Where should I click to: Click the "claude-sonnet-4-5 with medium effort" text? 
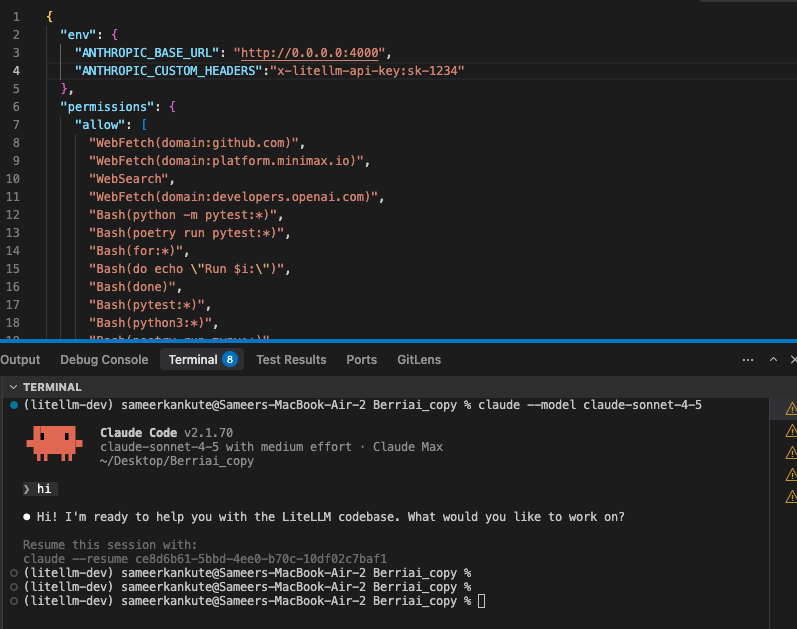coord(226,447)
